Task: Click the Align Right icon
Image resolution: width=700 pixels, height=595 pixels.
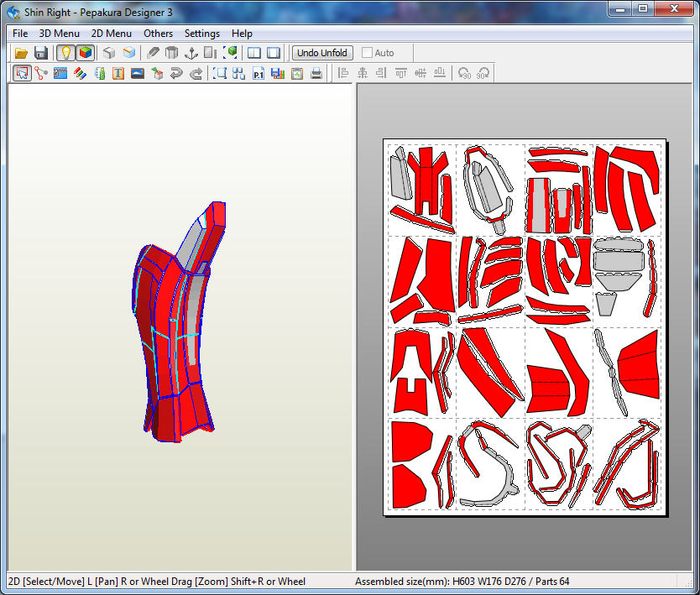Action: tap(381, 73)
